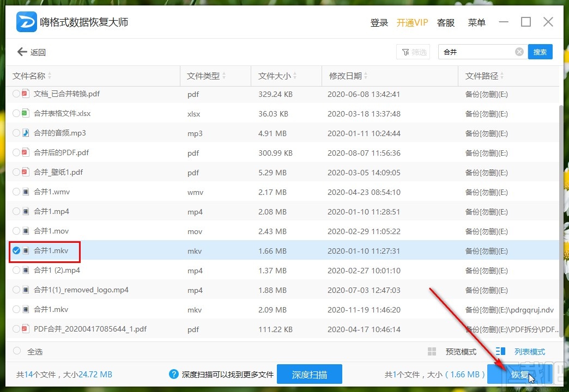Uncheck the selected 1.66 MB 合并1.mkv
Screen dimensions: 569x392
(16, 250)
